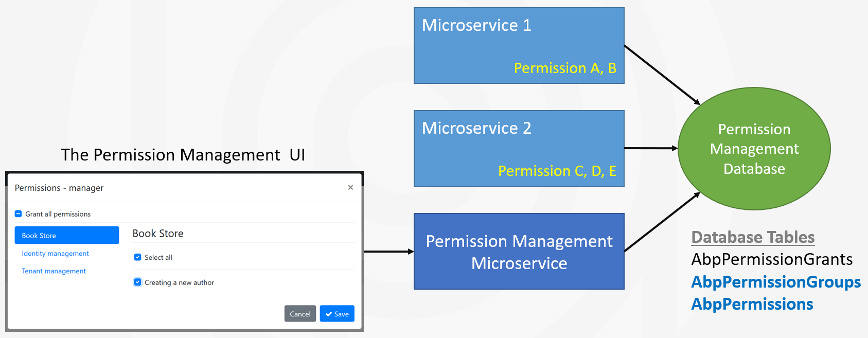Click the AbpPermissionGrants table name
868x338 pixels.
coord(772,259)
